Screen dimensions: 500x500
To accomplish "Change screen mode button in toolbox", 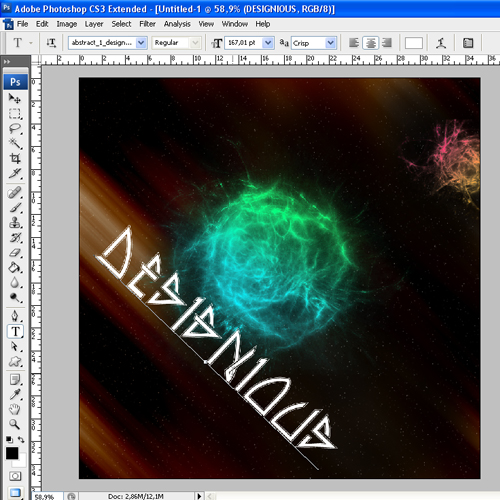I will click(x=15, y=492).
